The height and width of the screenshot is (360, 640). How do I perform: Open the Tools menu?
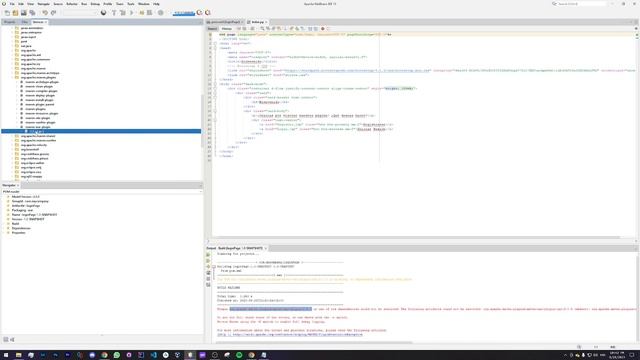131,4
